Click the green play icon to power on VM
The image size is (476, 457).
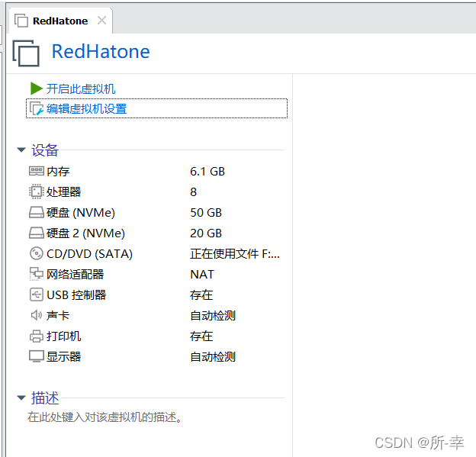(37, 89)
